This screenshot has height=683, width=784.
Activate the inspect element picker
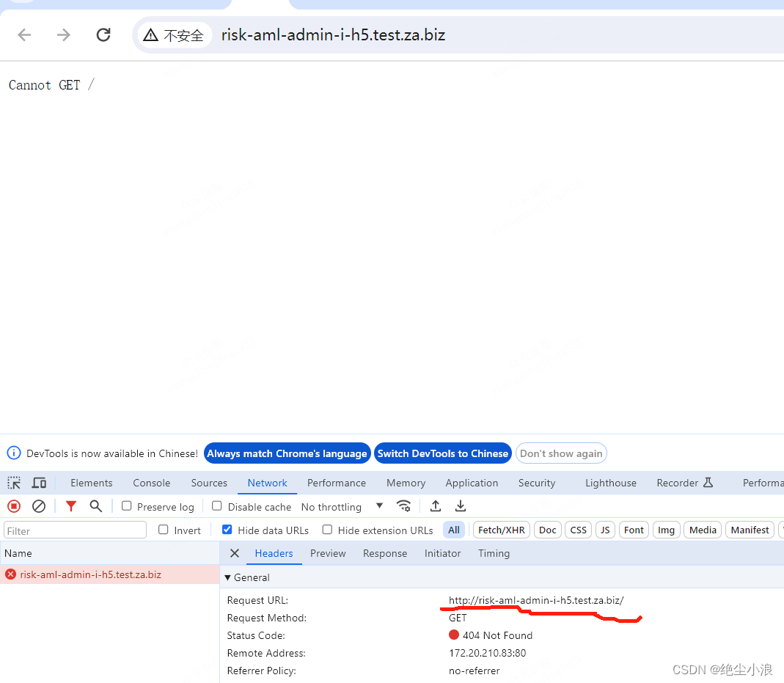(x=14, y=483)
